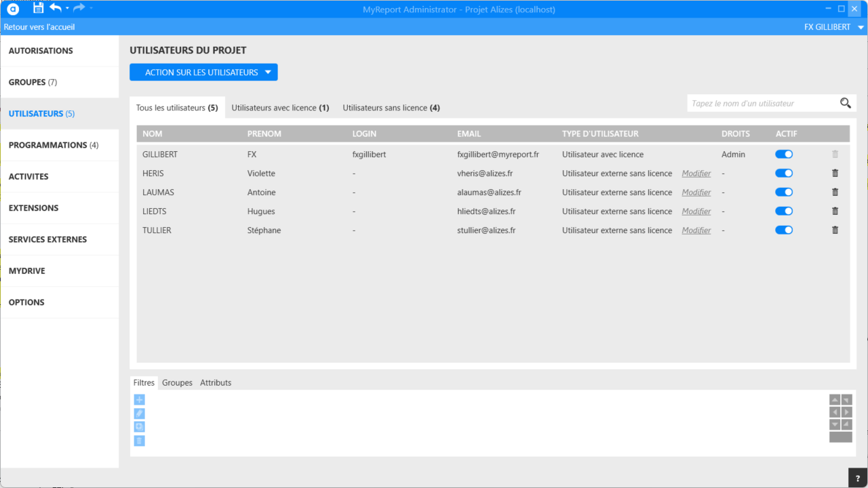The width and height of the screenshot is (868, 488).
Task: Click the add filter plus icon
Action: [x=139, y=400]
